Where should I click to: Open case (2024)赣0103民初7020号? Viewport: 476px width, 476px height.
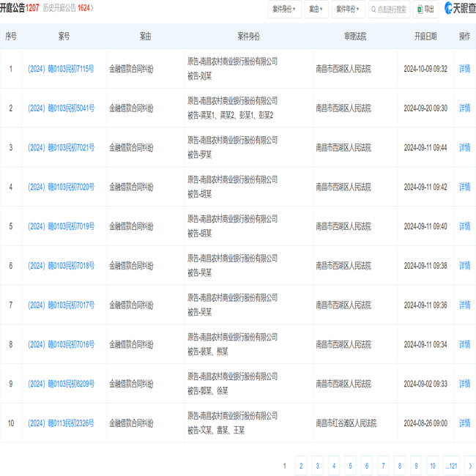point(61,187)
